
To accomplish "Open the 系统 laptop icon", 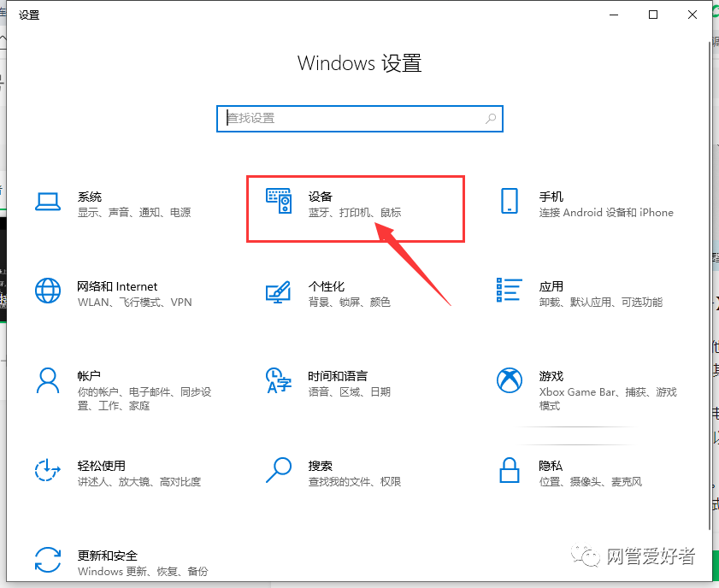I will 48,201.
